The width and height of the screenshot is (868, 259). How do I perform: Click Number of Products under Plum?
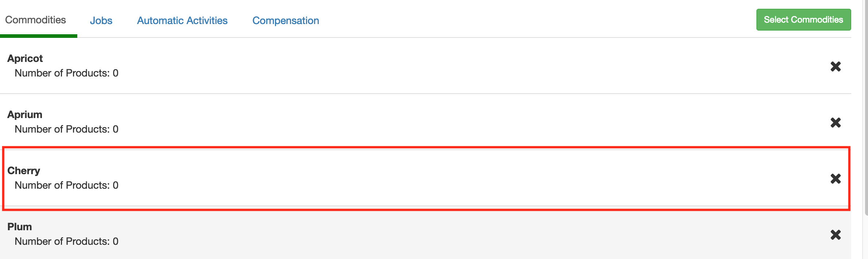(x=66, y=241)
